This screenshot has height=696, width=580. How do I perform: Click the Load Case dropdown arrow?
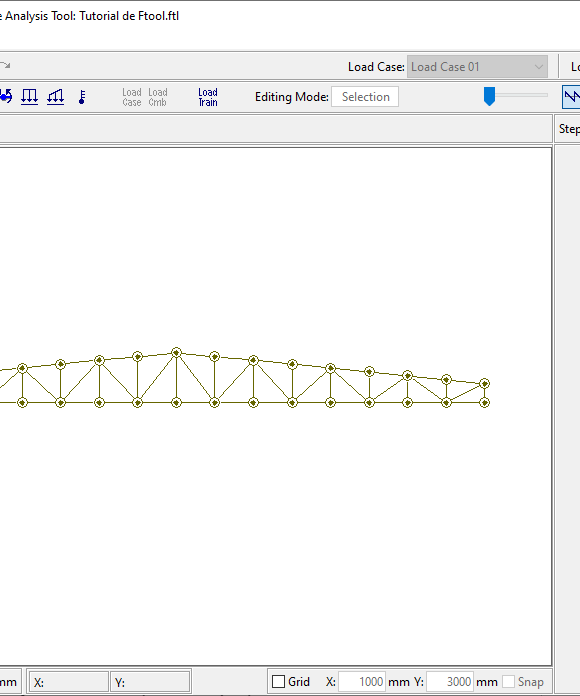click(539, 67)
